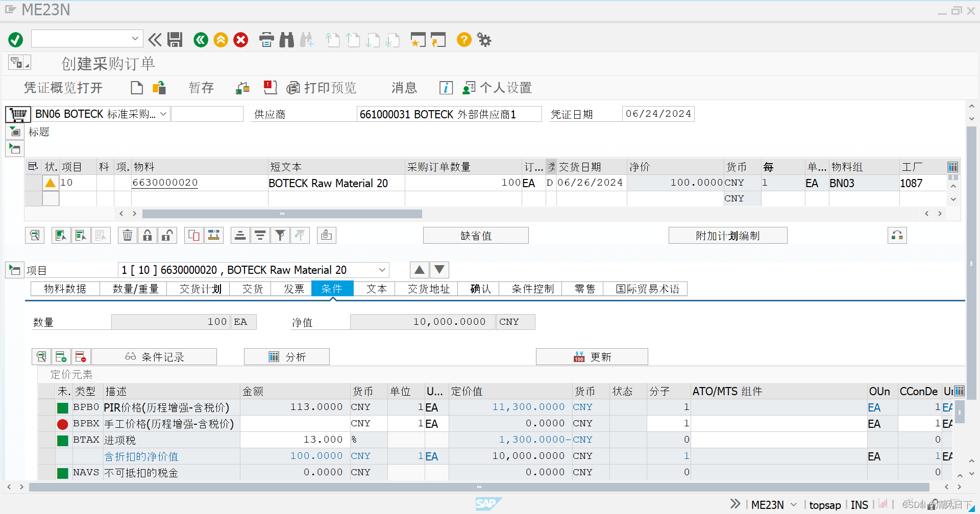This screenshot has width=980, height=514.
Task: Switch to the 文本 tab
Action: pyautogui.click(x=377, y=289)
